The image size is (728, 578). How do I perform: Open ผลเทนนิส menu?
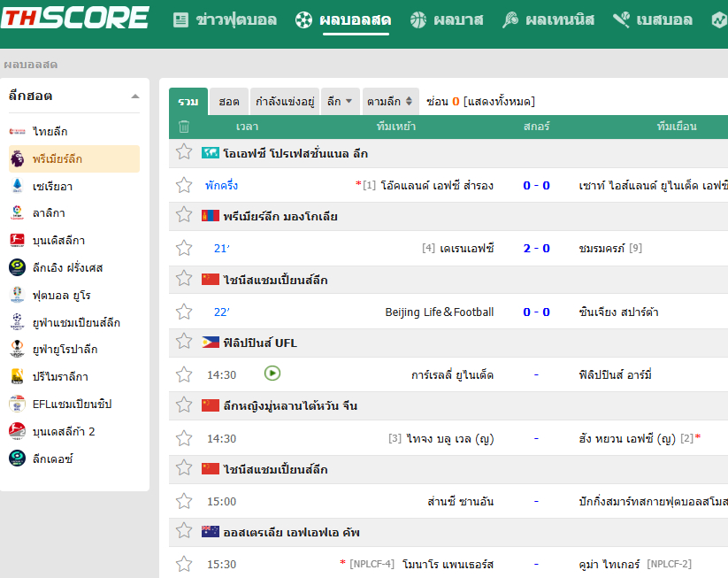coord(559,20)
